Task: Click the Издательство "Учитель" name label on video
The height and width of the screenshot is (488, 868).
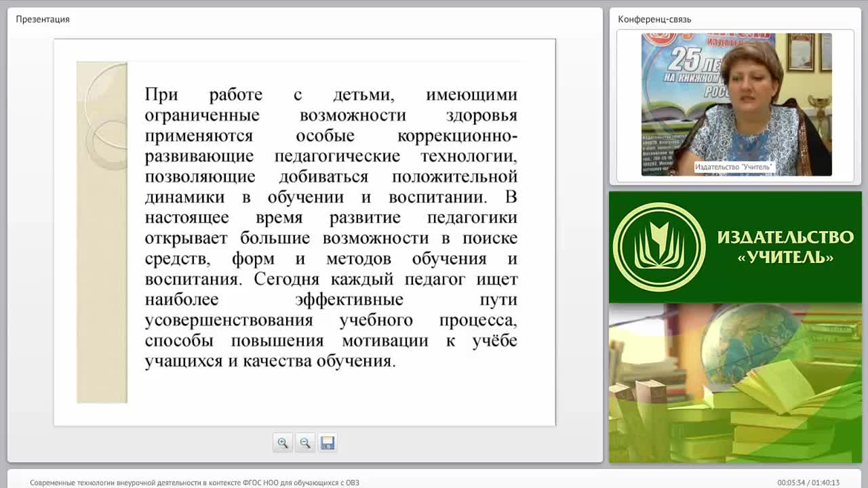Action: pos(734,167)
